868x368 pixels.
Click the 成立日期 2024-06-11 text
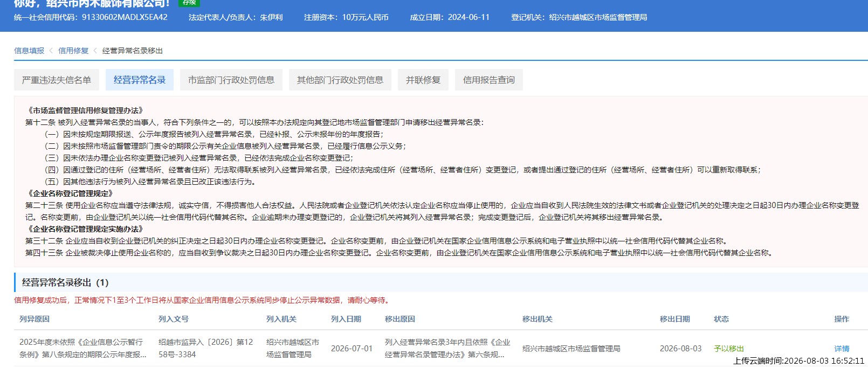[450, 17]
